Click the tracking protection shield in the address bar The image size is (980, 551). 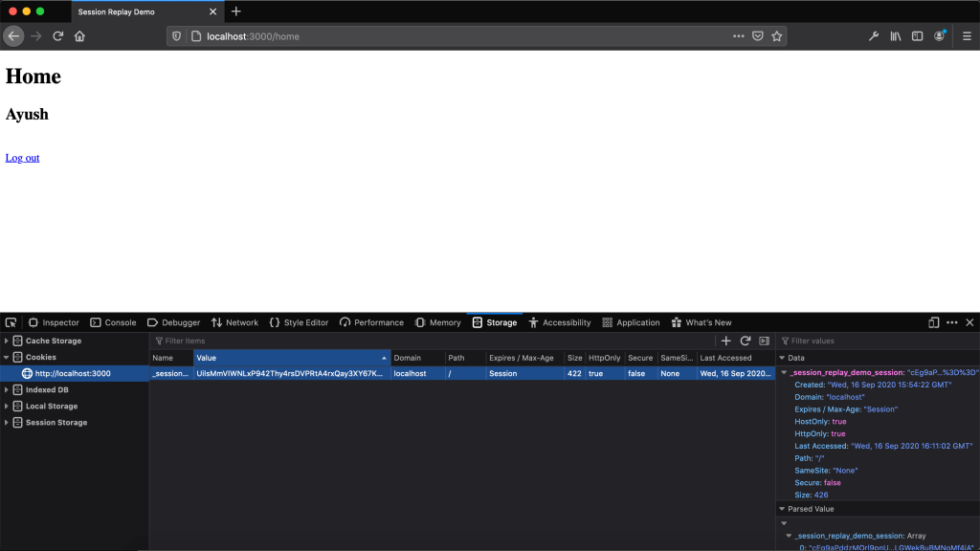coord(176,35)
